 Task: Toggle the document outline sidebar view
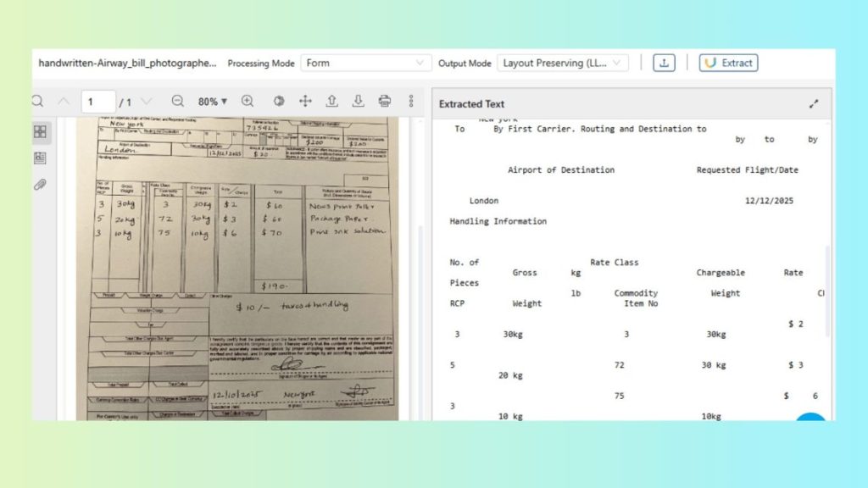[x=40, y=158]
